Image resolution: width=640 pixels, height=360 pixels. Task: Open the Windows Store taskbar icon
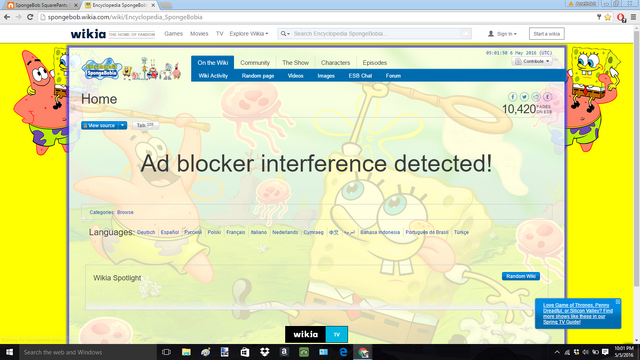click(x=245, y=352)
